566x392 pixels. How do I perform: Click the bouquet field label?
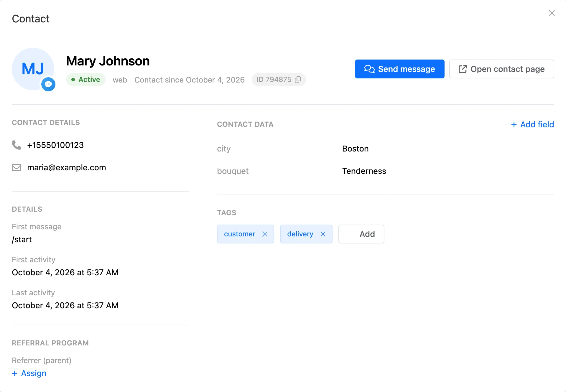pos(233,171)
